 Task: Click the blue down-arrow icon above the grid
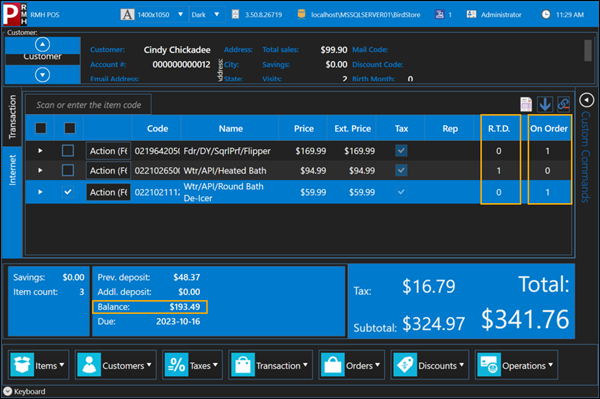coord(545,104)
